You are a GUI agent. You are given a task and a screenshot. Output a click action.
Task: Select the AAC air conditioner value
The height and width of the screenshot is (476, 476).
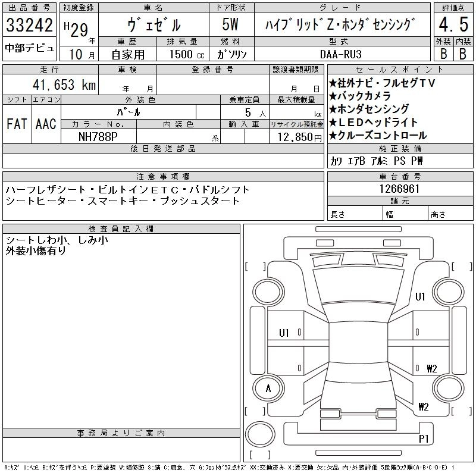pos(46,124)
